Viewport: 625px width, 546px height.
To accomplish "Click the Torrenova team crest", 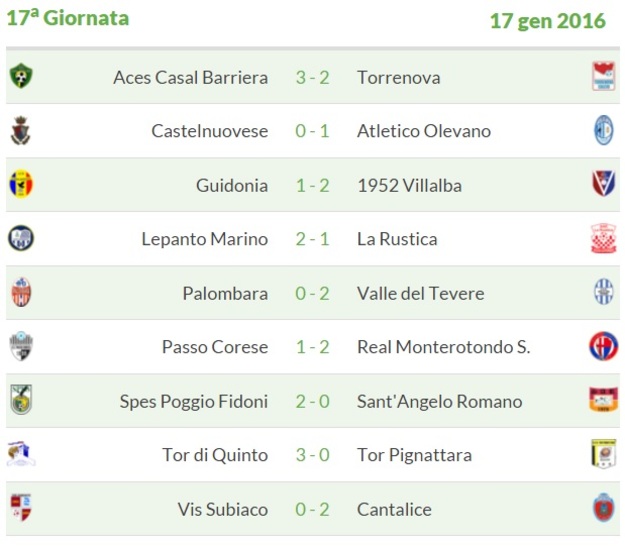I will tap(603, 76).
